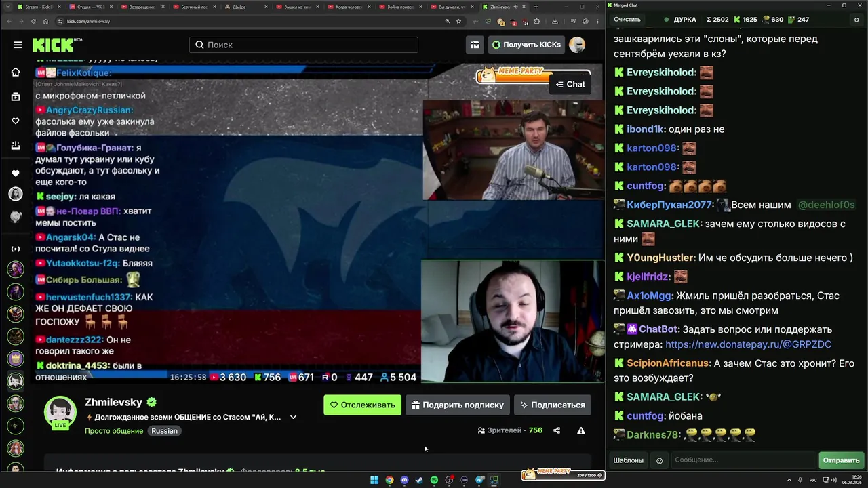Image resolution: width=868 pixels, height=488 pixels.
Task: Open Following heart outline in sidebar
Action: pos(16,121)
